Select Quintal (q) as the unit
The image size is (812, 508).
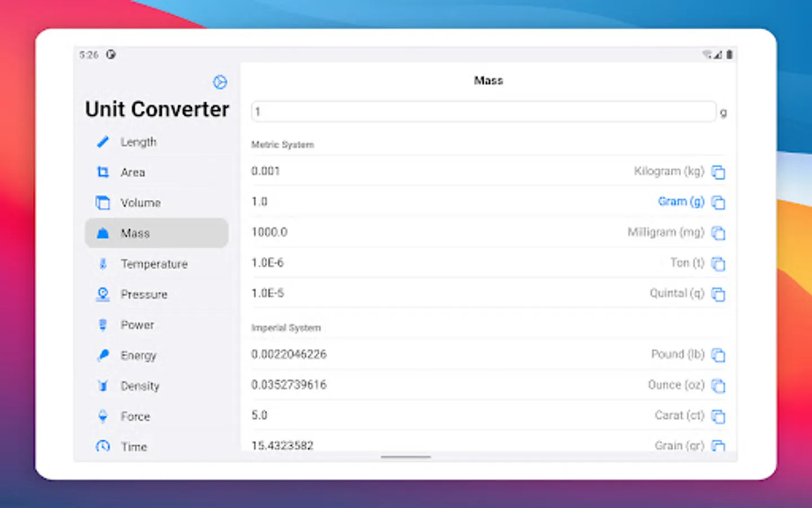(677, 293)
